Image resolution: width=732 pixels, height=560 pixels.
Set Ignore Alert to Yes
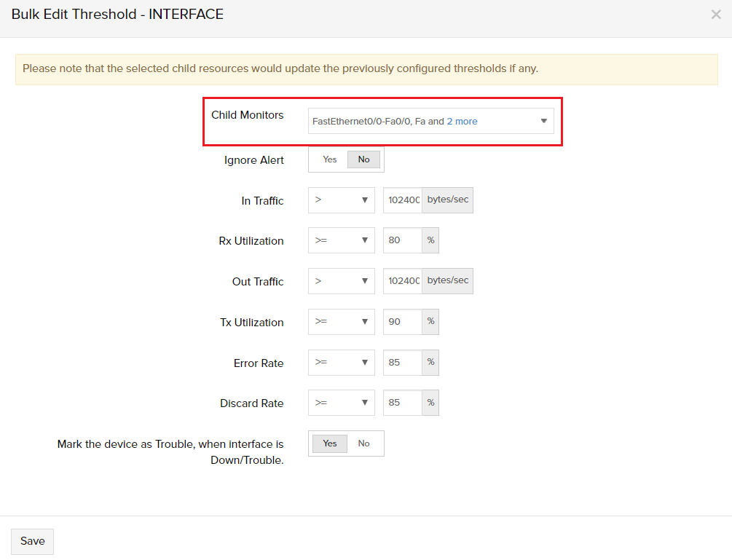(330, 159)
